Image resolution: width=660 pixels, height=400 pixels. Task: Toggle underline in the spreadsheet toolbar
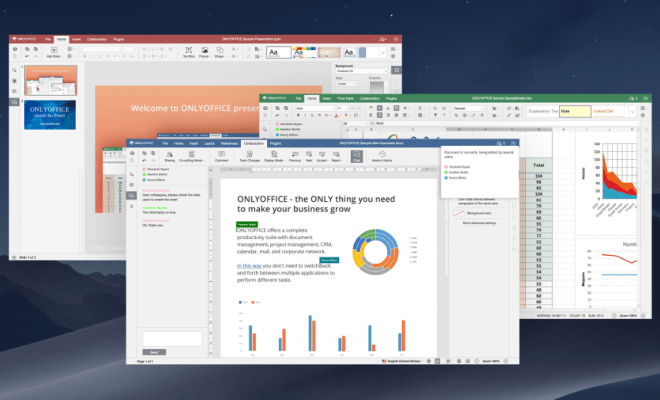pyautogui.click(x=312, y=115)
